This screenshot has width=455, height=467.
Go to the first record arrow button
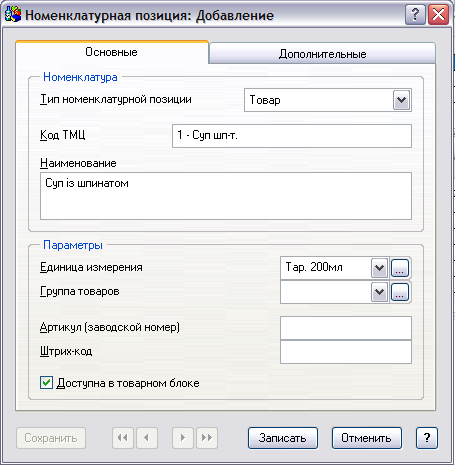pos(123,438)
